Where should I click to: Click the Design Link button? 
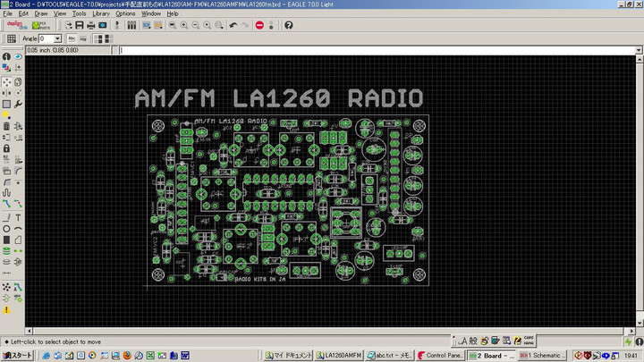click(x=15, y=25)
